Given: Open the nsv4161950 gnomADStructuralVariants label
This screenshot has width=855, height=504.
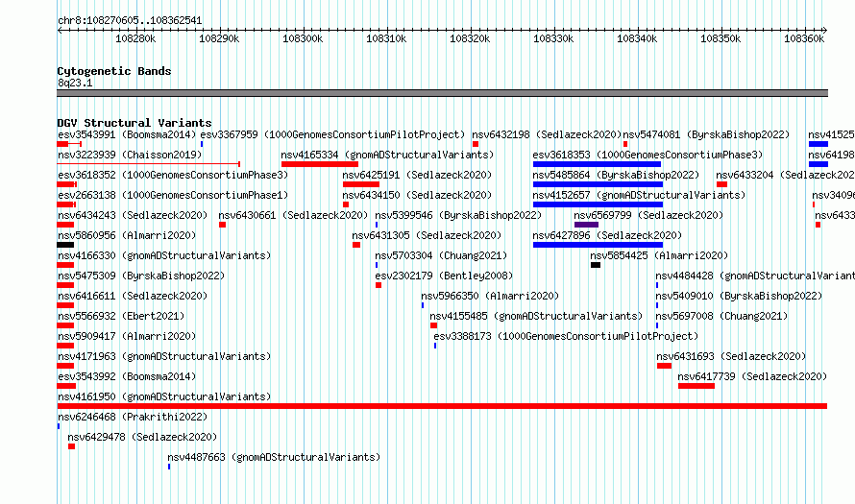Looking at the screenshot, I should [x=164, y=396].
